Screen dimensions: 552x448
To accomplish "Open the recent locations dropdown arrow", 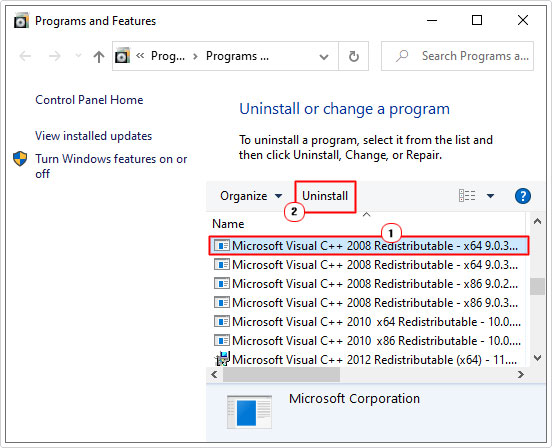I will click(x=78, y=56).
